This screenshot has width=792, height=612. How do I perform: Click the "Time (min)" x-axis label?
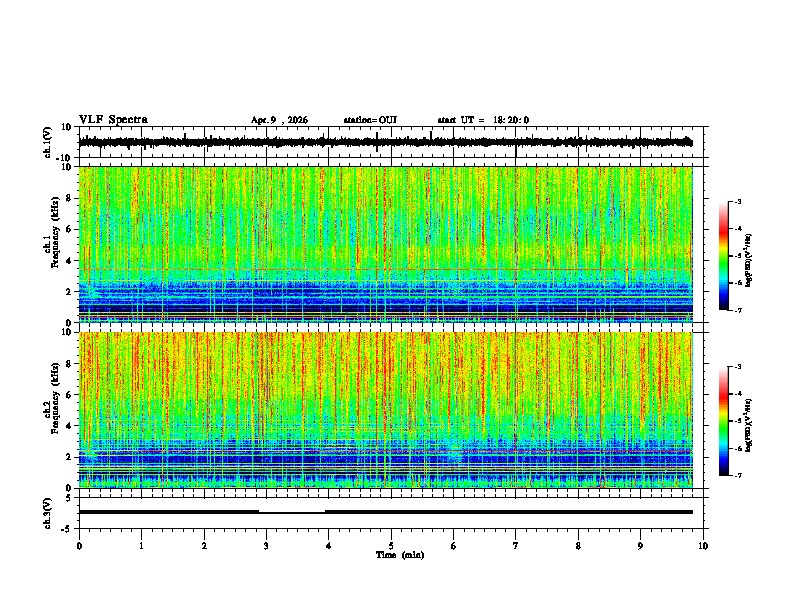click(400, 555)
